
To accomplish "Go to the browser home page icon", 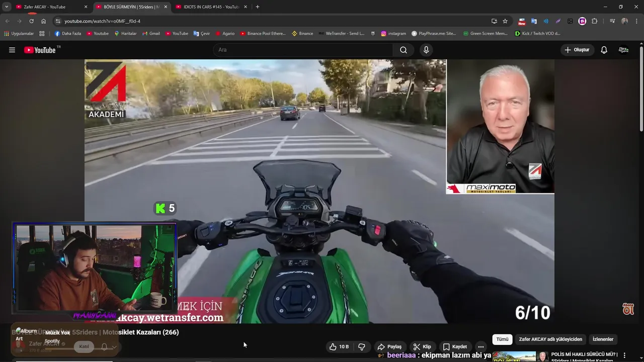I will 44,21.
